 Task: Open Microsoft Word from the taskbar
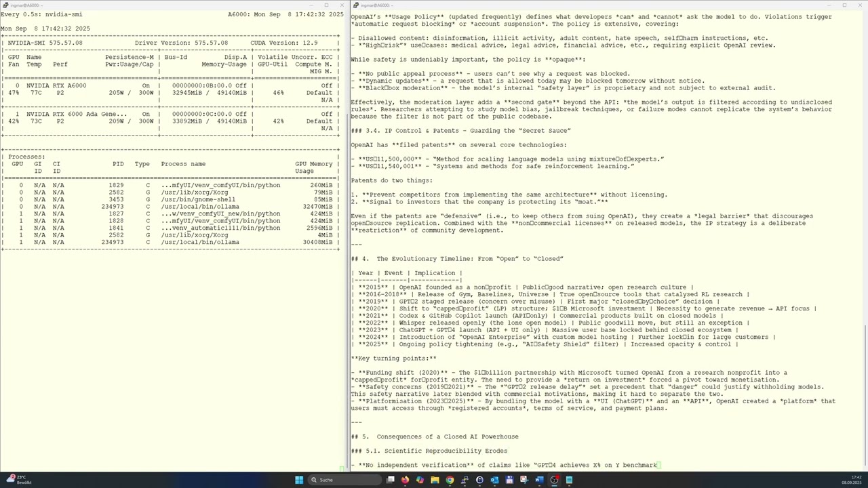click(539, 480)
